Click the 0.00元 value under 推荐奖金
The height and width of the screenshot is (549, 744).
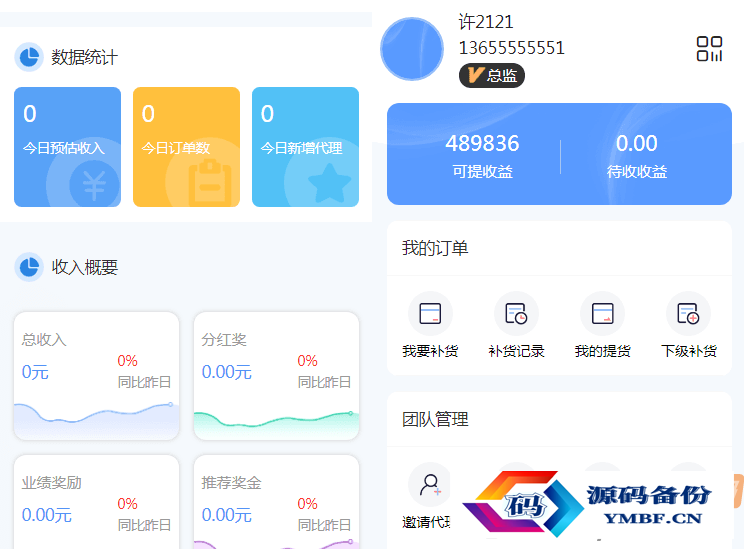click(226, 515)
